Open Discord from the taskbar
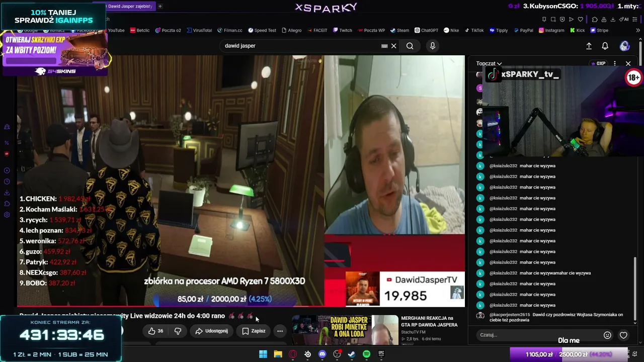 coord(322,354)
